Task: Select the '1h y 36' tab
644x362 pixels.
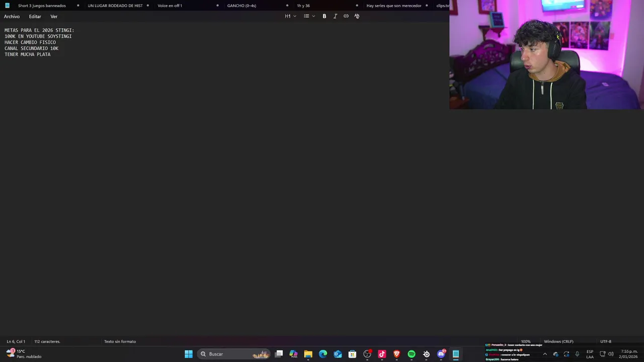Action: tap(303, 6)
